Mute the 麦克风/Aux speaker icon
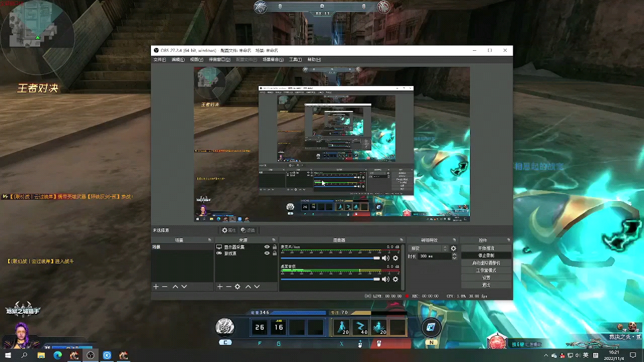 pos(385,258)
